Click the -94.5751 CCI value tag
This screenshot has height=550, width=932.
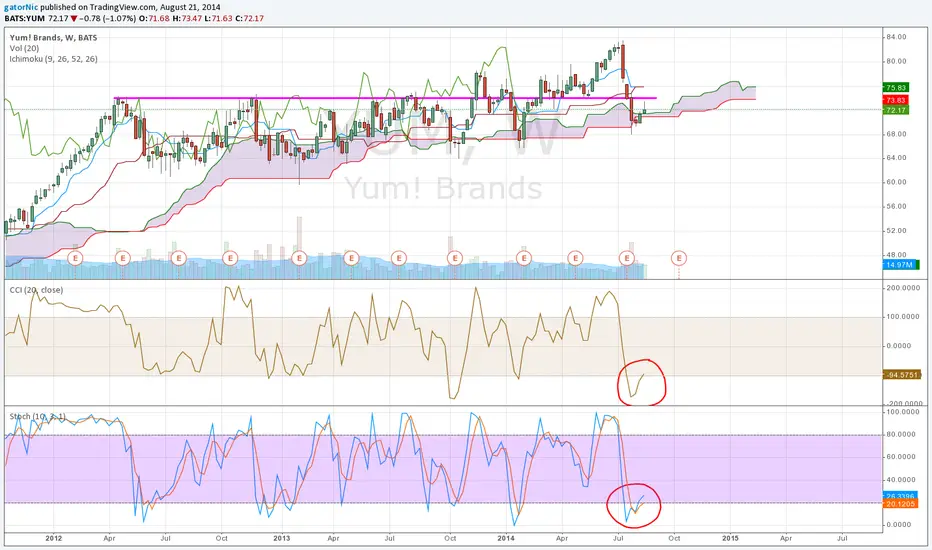pyautogui.click(x=902, y=375)
